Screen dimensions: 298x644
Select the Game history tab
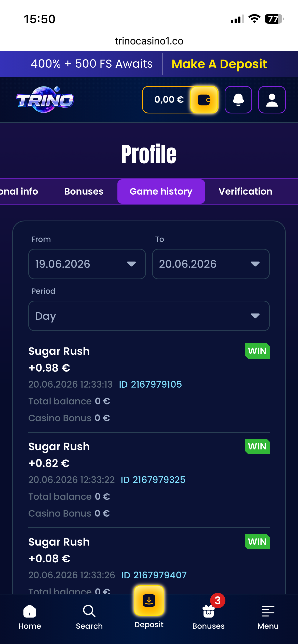click(x=161, y=192)
